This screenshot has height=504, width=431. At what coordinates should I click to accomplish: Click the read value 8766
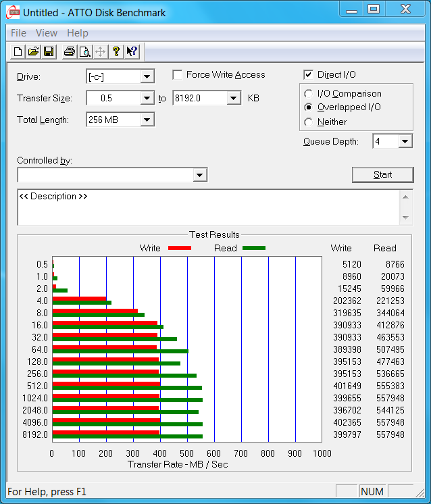point(395,264)
